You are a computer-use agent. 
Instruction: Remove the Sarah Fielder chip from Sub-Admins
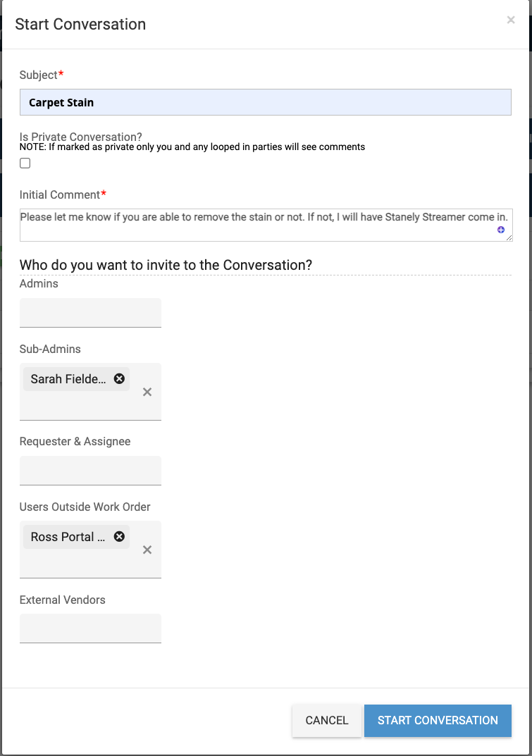[119, 379]
